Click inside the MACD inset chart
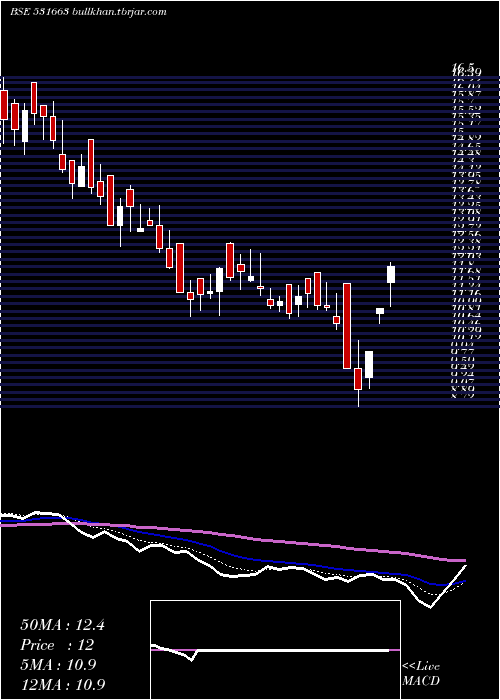The image size is (500, 700). click(x=275, y=650)
